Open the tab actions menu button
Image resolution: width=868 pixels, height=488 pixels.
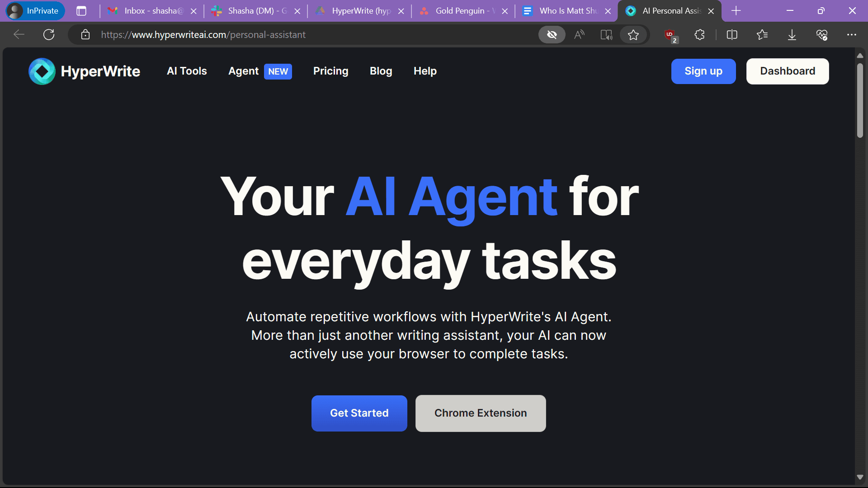tap(81, 11)
